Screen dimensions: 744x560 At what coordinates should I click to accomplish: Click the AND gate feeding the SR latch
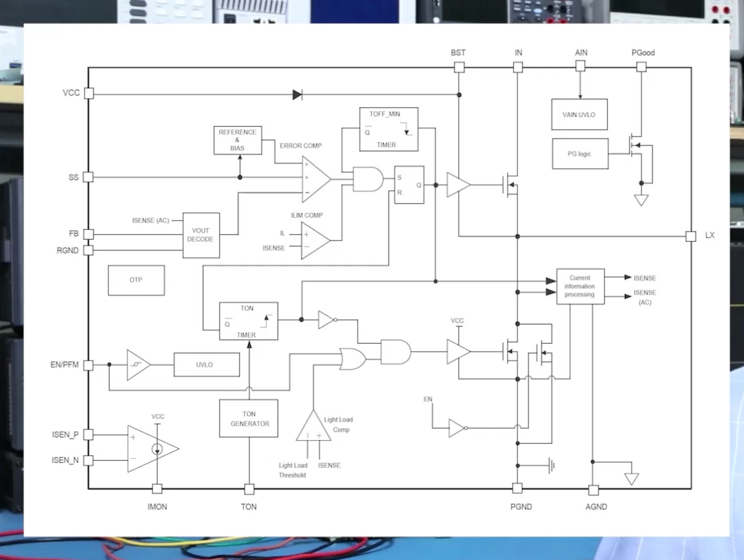(x=368, y=179)
